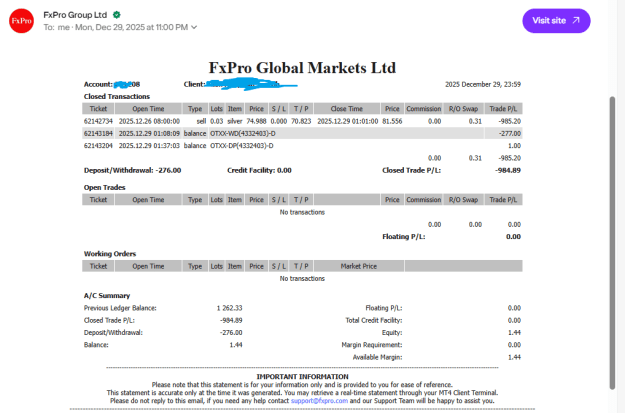Click the OTXX-WD(4332403)-D entry
This screenshot has width=625, height=413.
point(243,134)
